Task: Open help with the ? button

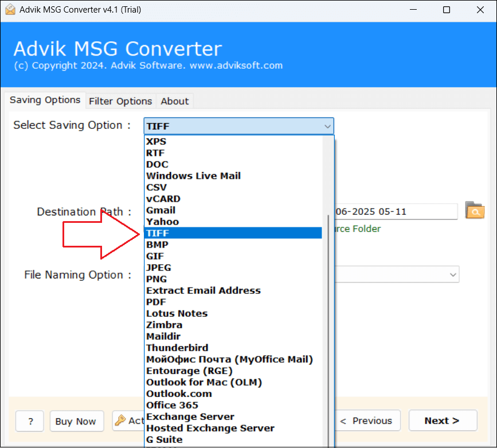Action: (x=29, y=421)
